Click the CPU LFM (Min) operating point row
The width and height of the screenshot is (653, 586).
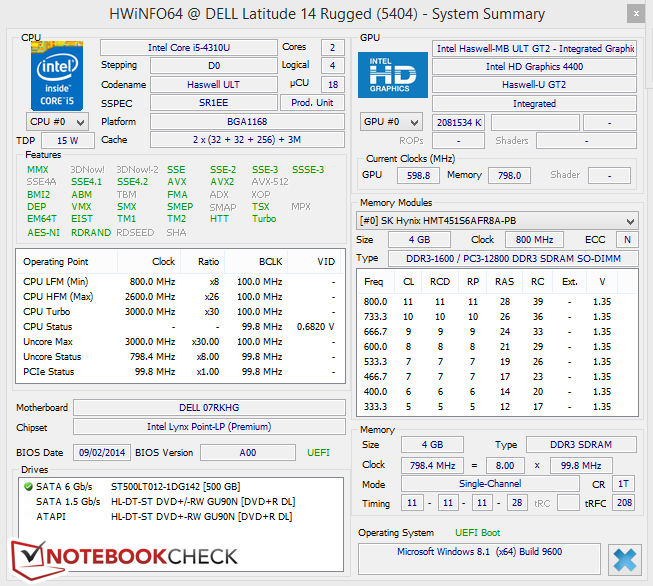(180, 282)
